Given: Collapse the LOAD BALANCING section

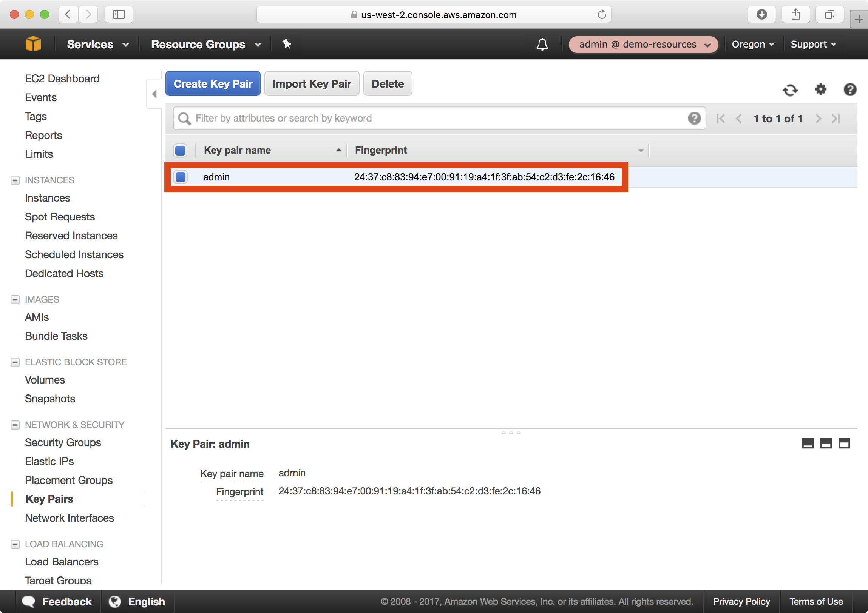Looking at the screenshot, I should click(15, 544).
